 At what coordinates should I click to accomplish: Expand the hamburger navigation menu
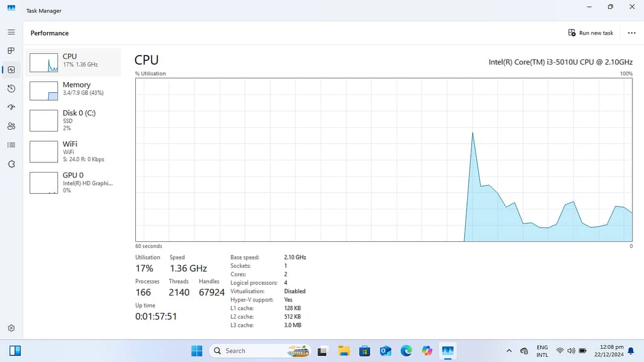[x=11, y=32]
